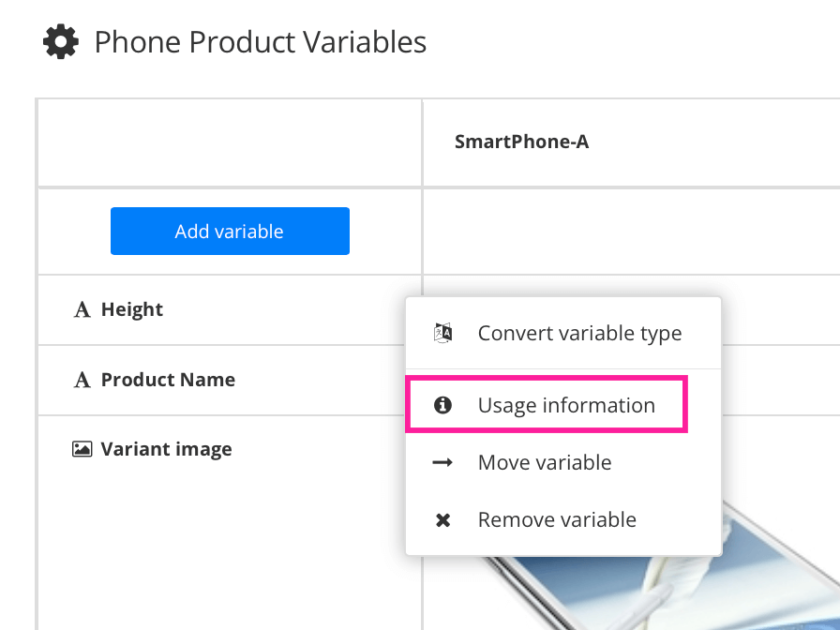Choose Remove variable from the menu
840x630 pixels.
[x=557, y=519]
